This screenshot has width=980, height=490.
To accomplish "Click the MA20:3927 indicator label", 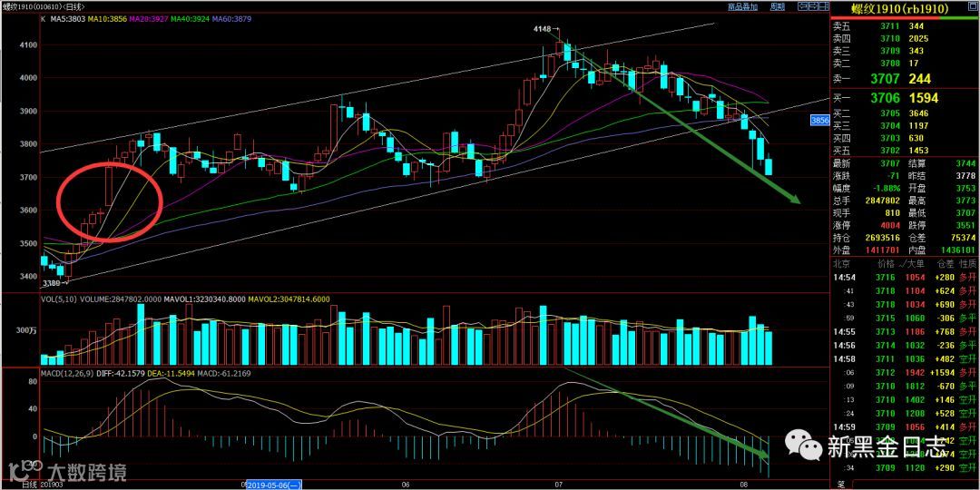I will point(149,19).
